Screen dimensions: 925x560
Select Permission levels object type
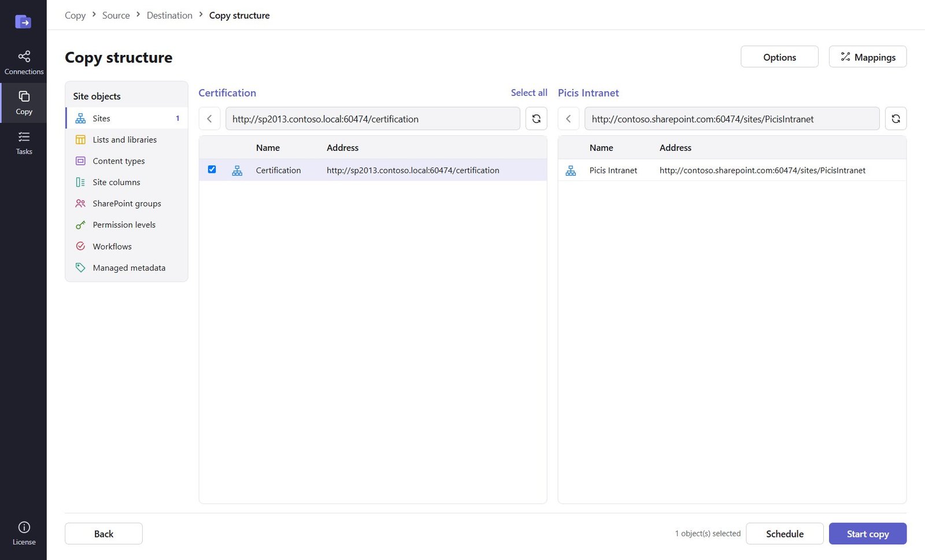click(x=127, y=225)
